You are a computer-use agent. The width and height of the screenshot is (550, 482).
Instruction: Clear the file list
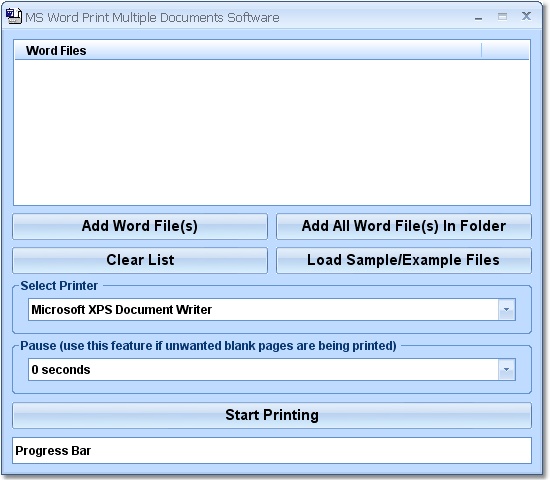pyautogui.click(x=140, y=260)
